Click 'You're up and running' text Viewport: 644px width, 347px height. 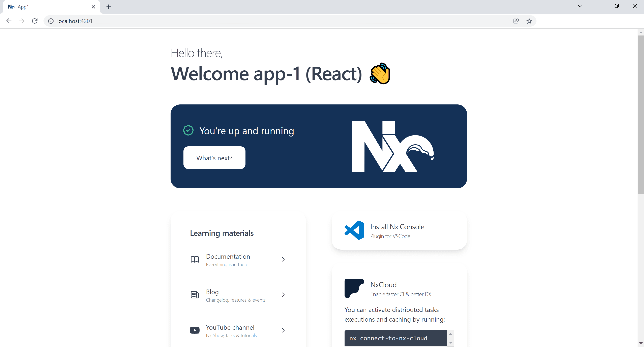[246, 131]
